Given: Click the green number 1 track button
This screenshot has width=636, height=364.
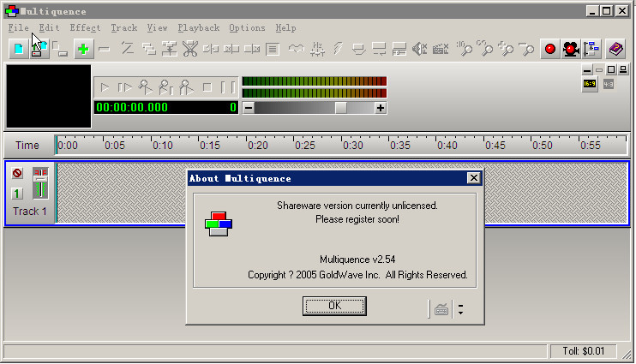Looking at the screenshot, I should (17, 194).
